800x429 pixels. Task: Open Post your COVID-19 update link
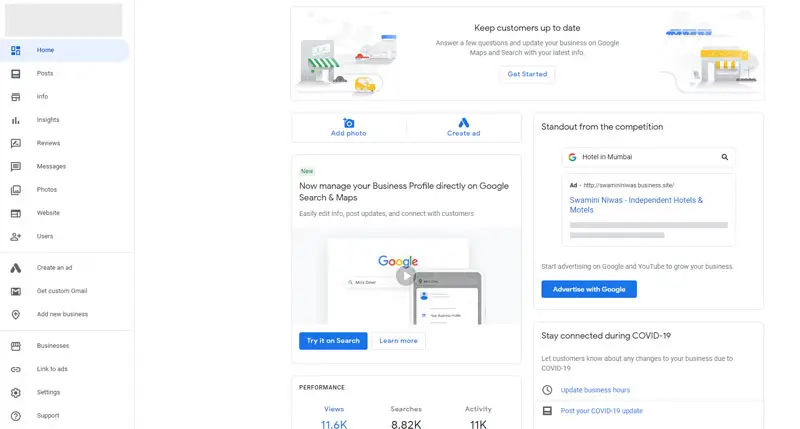(x=602, y=411)
